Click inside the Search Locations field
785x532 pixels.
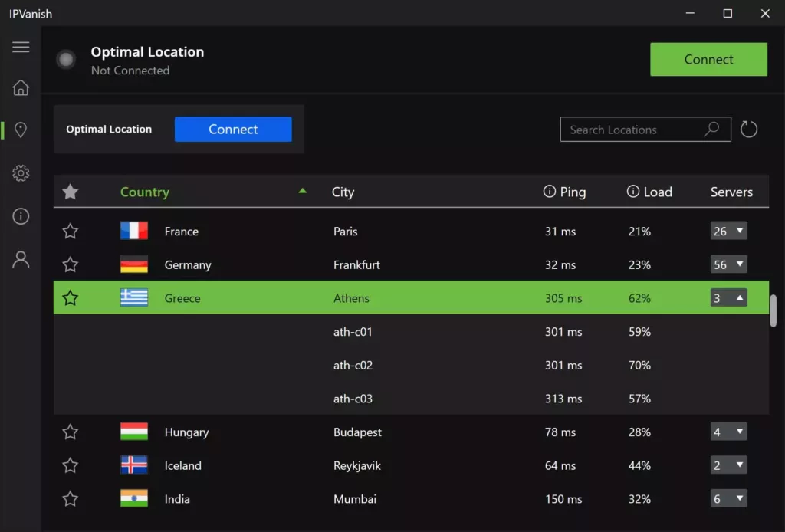click(x=636, y=129)
